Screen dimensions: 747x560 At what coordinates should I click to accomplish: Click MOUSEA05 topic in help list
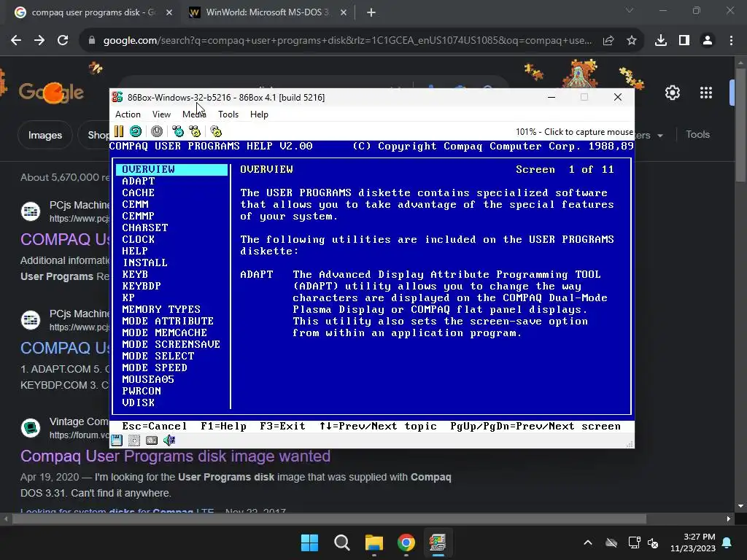point(148,379)
